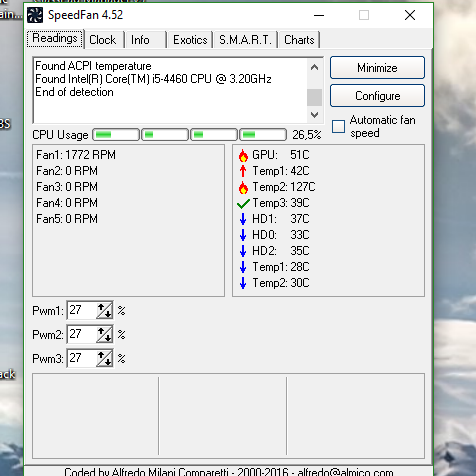Viewport: 476px width, 476px height.
Task: Click the blue down arrow beside Temp2 30C
Action: coord(243,283)
